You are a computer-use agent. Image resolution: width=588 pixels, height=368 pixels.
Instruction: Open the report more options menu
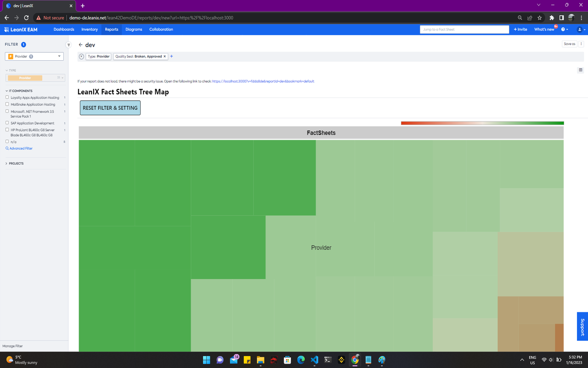click(581, 44)
